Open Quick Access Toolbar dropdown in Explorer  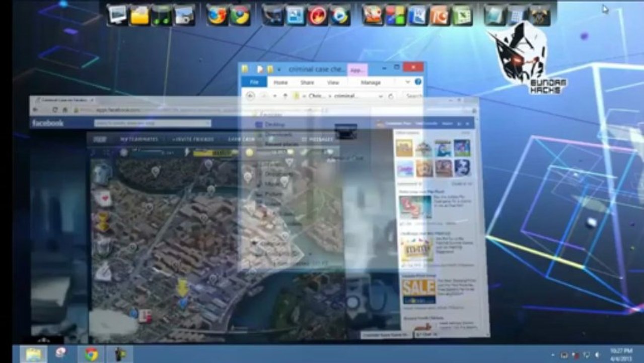coord(279,69)
